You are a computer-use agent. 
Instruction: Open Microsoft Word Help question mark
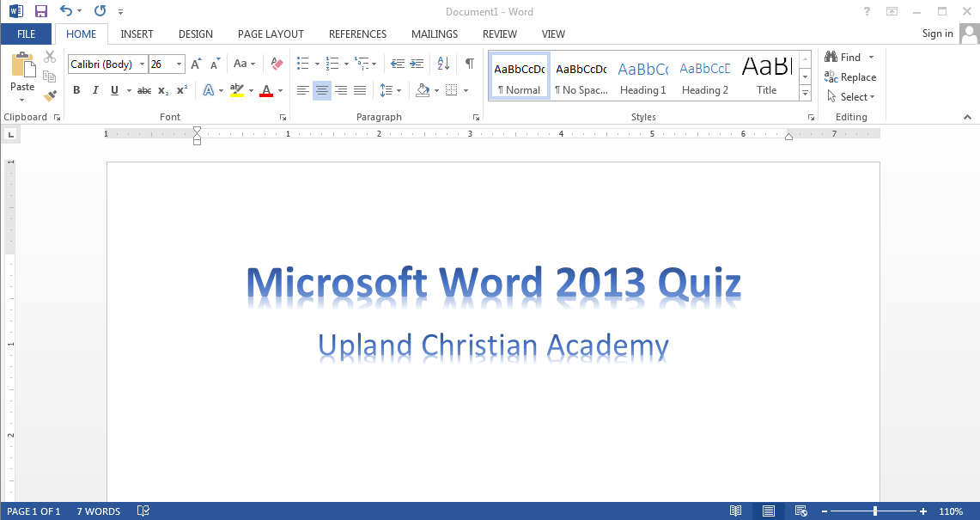[x=867, y=11]
